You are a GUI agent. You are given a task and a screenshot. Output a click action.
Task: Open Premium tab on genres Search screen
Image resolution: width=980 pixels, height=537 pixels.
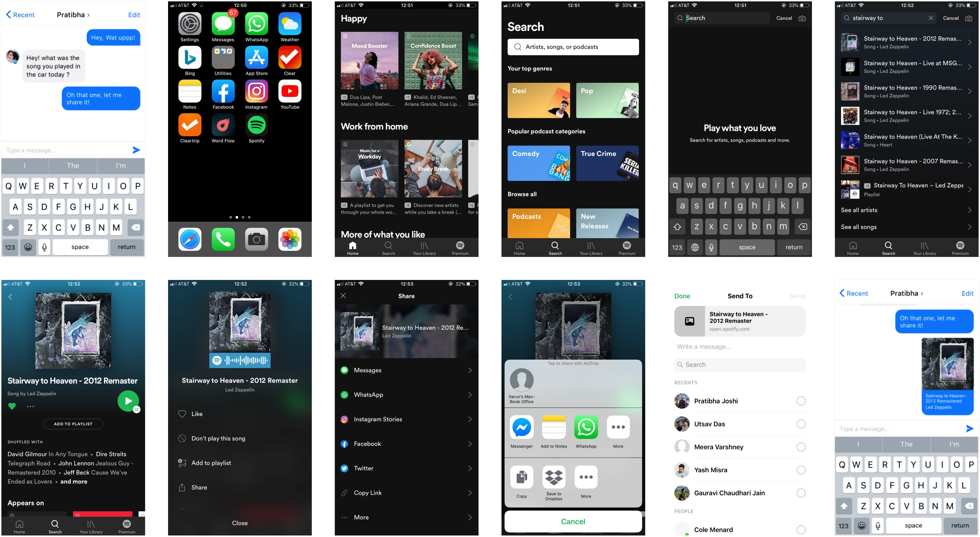(x=627, y=248)
